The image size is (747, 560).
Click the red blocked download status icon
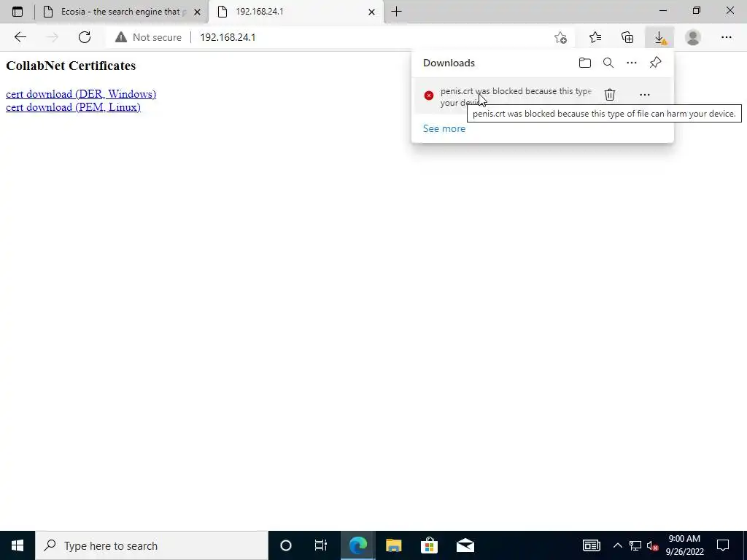point(429,96)
